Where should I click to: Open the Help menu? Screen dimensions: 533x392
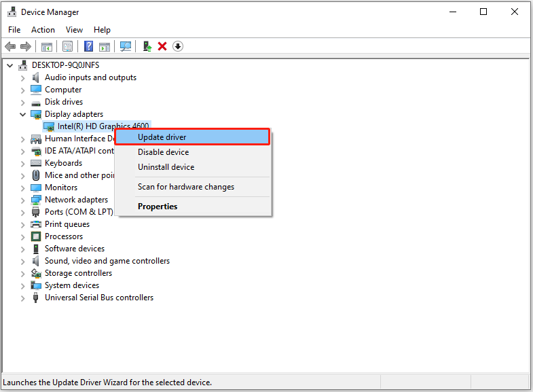[x=102, y=30]
